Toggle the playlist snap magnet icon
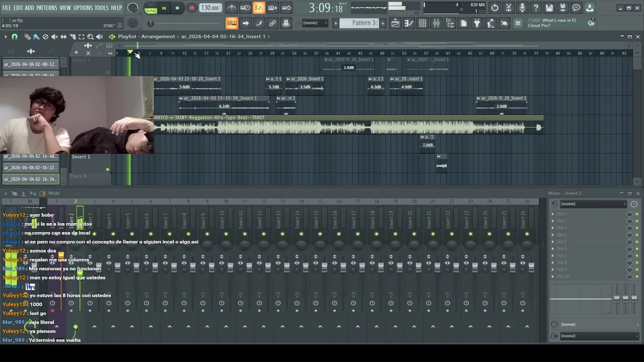644x362 pixels. pos(15,37)
